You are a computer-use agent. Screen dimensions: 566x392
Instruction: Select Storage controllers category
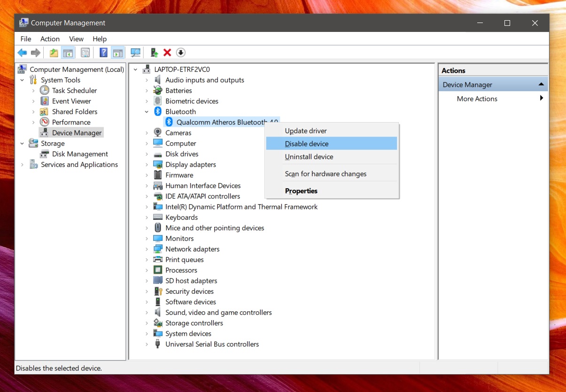click(194, 323)
